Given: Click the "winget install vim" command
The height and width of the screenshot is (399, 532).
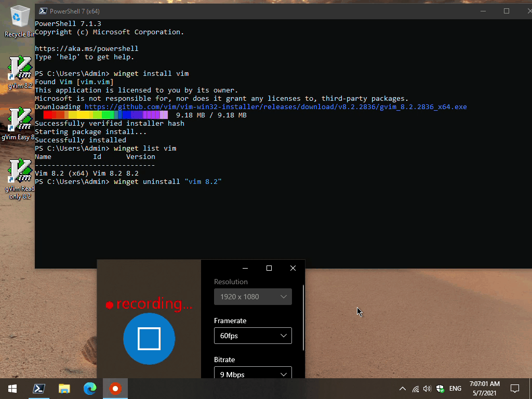Looking at the screenshot, I should point(151,73).
